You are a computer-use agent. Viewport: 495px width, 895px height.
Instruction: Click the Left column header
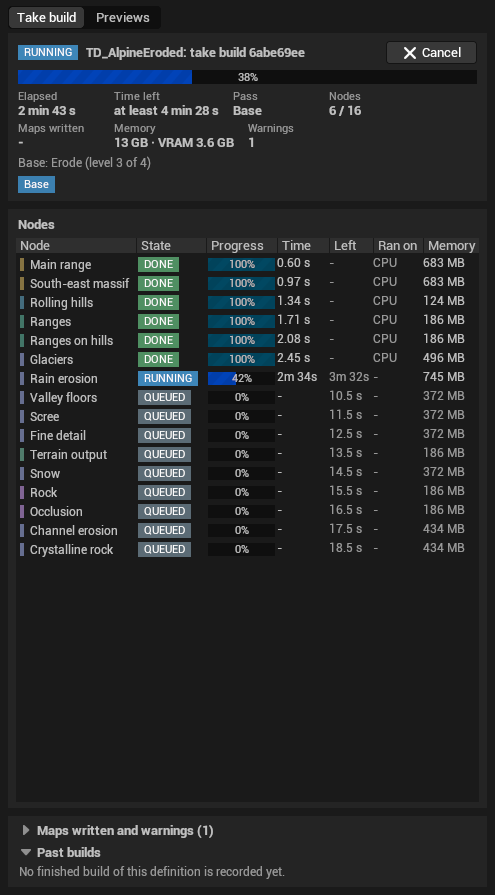coord(351,245)
